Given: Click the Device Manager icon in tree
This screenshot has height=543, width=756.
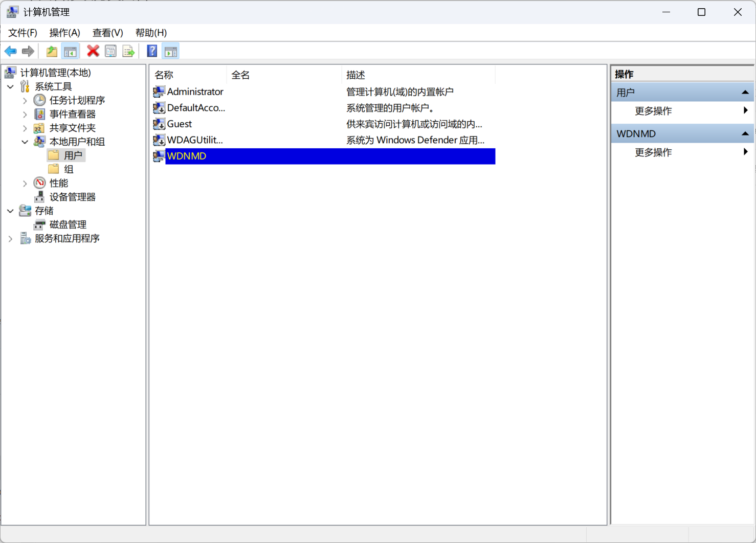Looking at the screenshot, I should [x=39, y=197].
